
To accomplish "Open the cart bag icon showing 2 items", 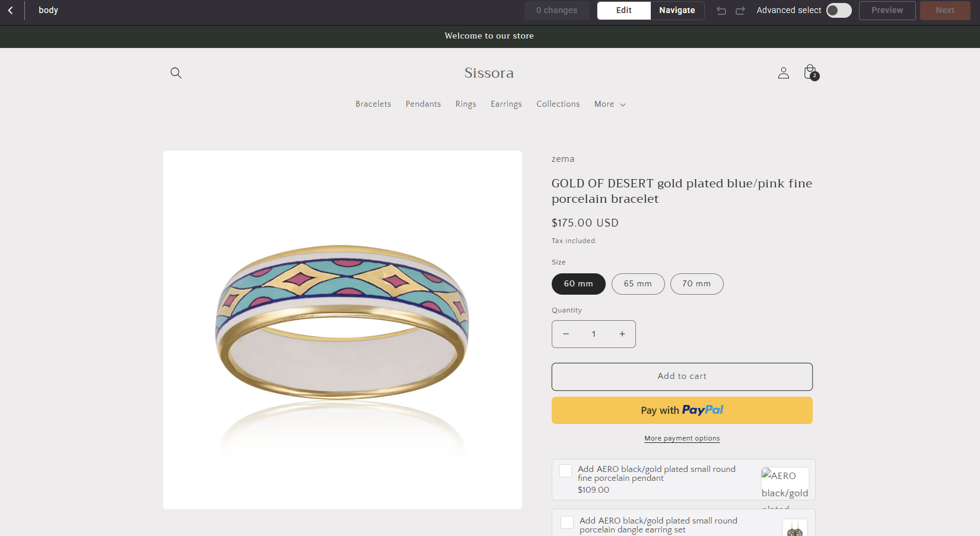I will [809, 72].
